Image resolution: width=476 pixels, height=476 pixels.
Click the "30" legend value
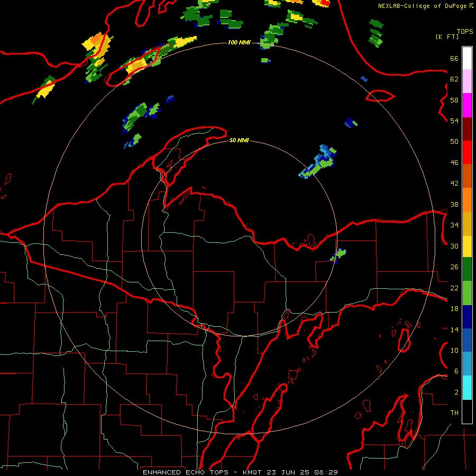[454, 246]
